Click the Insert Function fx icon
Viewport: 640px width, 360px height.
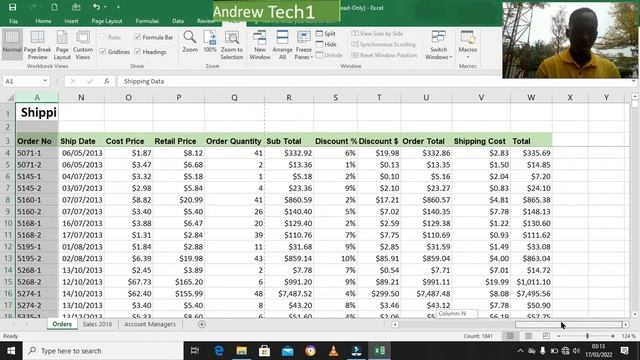107,81
